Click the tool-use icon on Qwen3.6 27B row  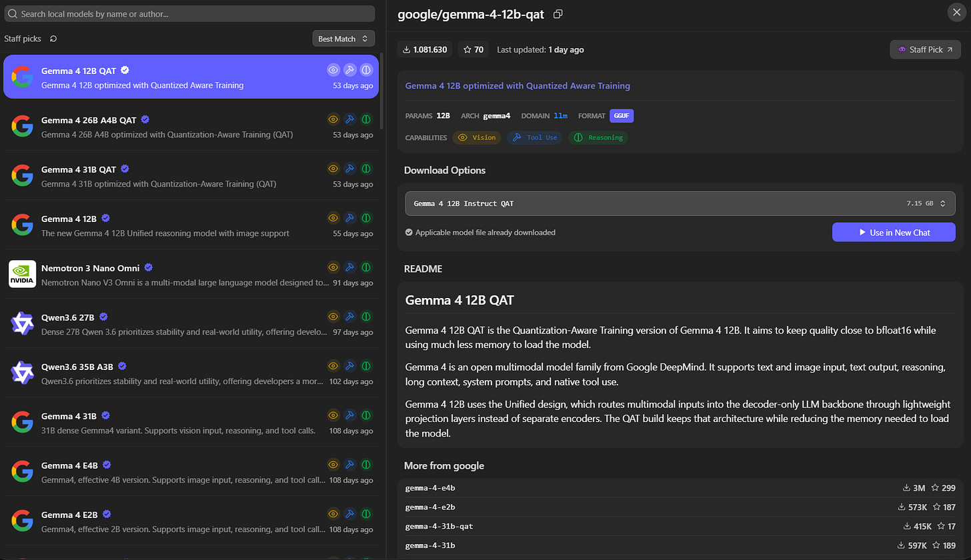(x=349, y=317)
